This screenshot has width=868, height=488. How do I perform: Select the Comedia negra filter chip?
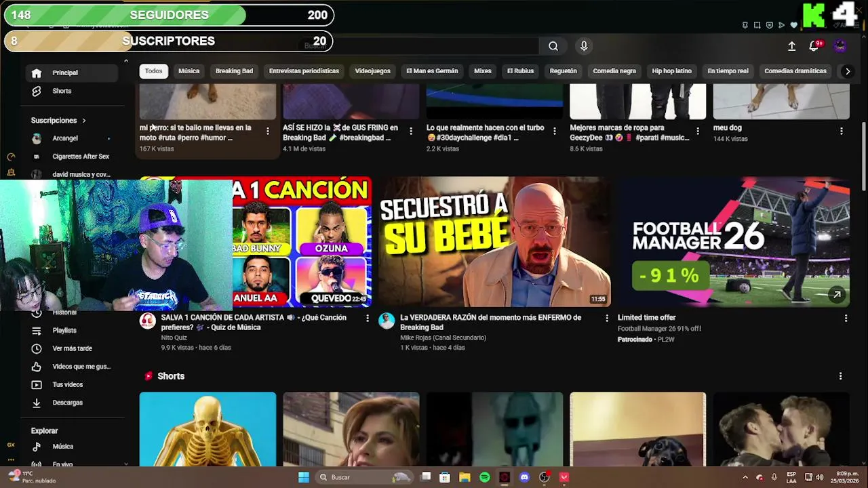614,71
